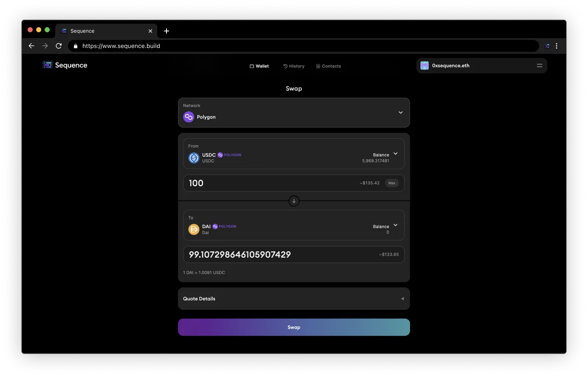Open the History tab
This screenshot has width=588, height=377.
294,66
